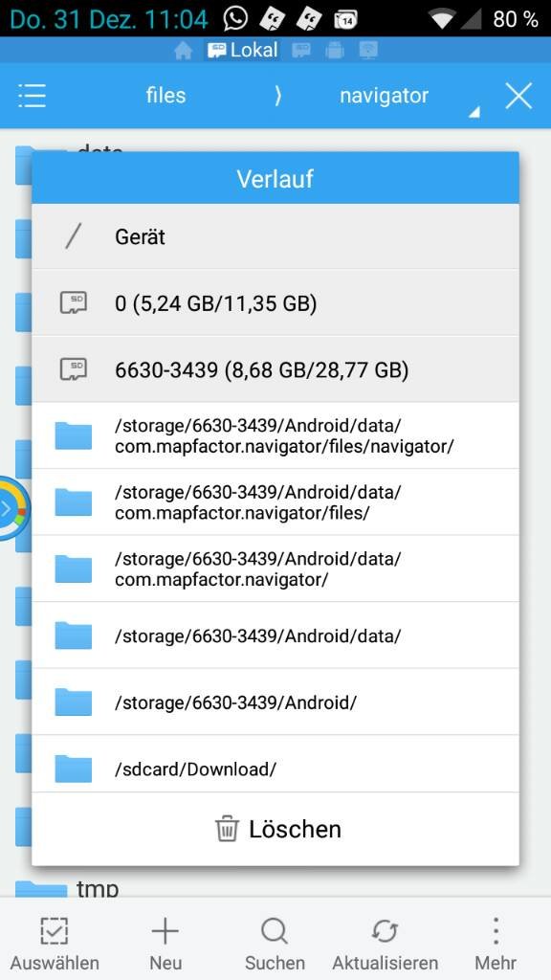Open com.mapfactor.navigator/files/navigator/ history entry
The image size is (551, 980).
point(275,435)
